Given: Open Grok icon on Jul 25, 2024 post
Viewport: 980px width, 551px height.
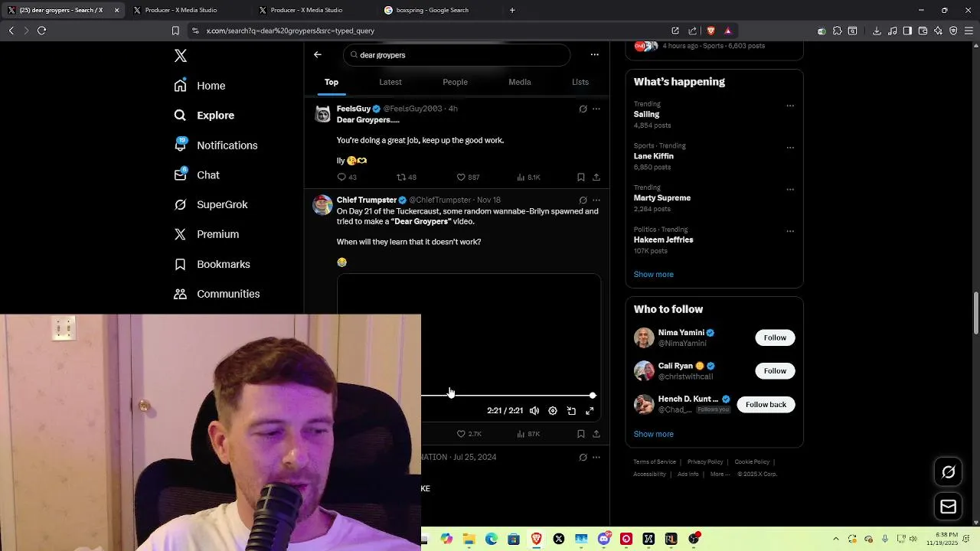Looking at the screenshot, I should click(x=583, y=457).
